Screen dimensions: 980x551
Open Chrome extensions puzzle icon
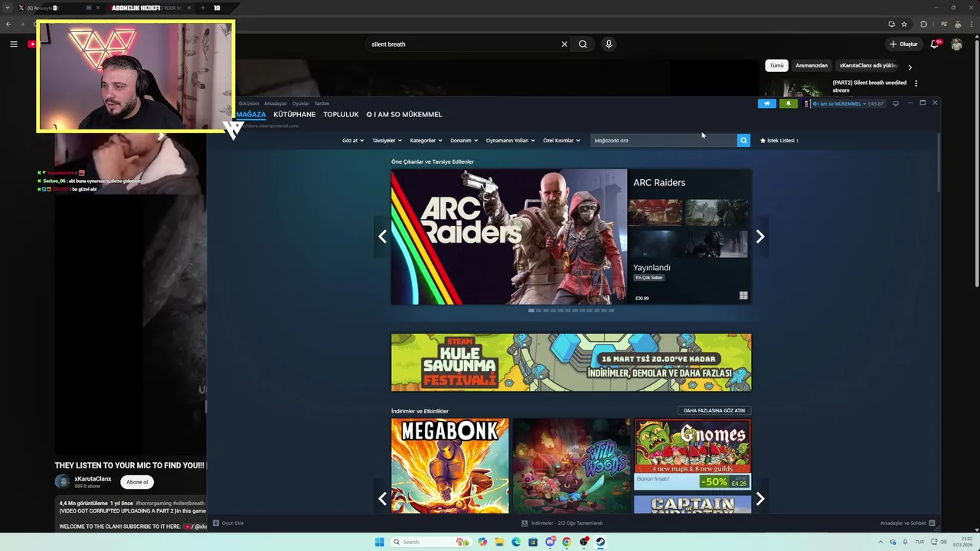pyautogui.click(x=923, y=24)
